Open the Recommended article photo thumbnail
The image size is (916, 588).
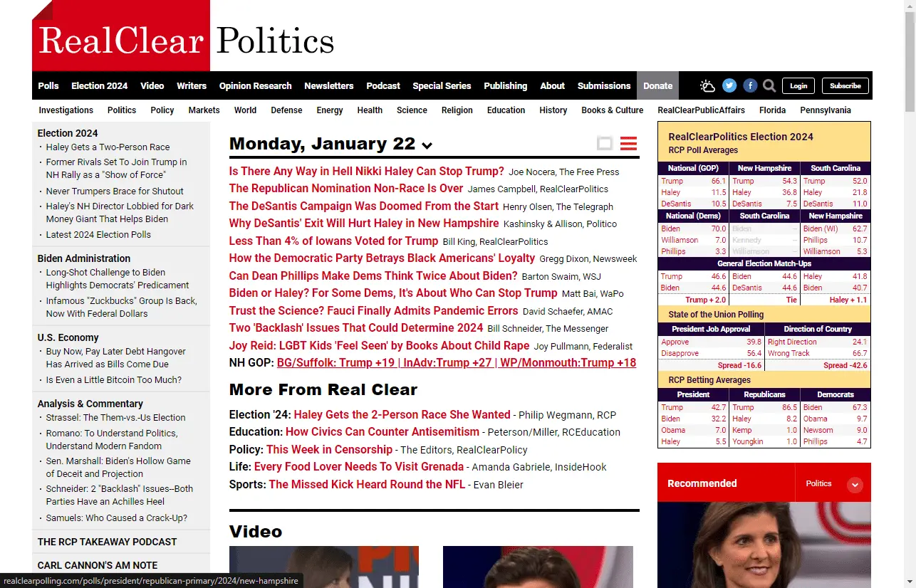[764, 545]
